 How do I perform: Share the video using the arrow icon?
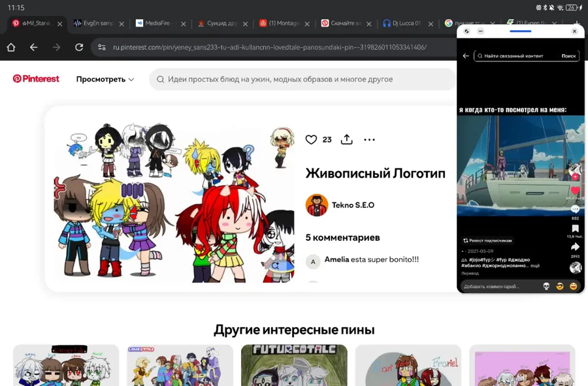(x=575, y=247)
